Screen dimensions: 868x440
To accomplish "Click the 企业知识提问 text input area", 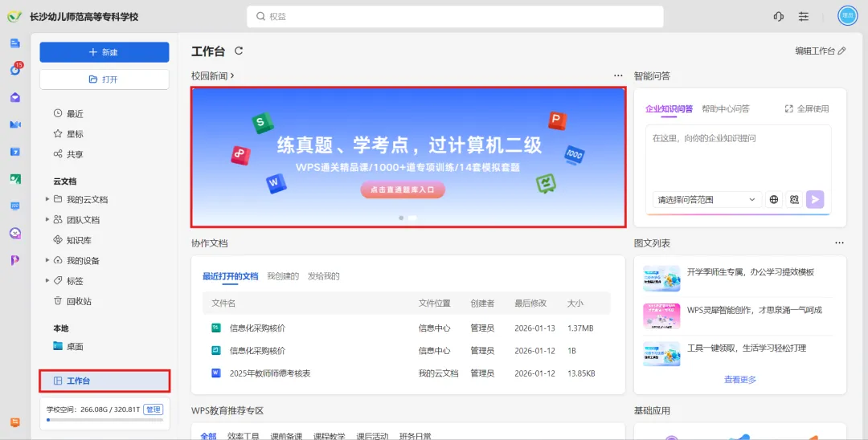I will pyautogui.click(x=738, y=157).
